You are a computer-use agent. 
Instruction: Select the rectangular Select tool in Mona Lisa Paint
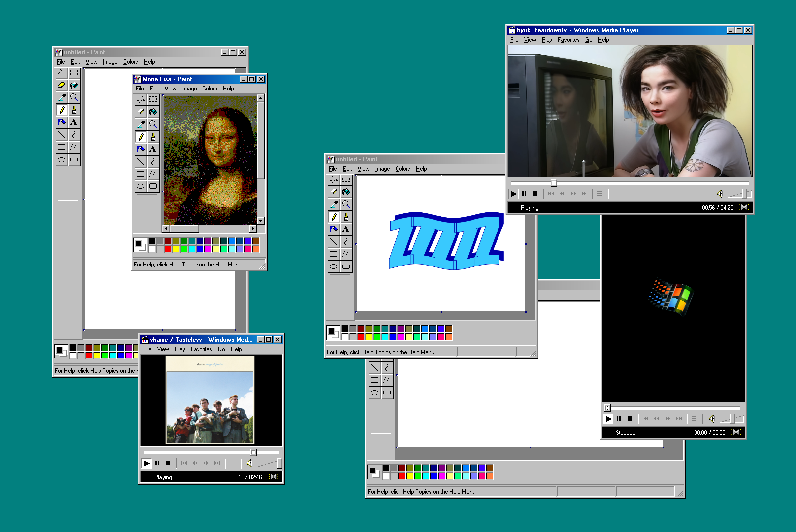(x=153, y=99)
